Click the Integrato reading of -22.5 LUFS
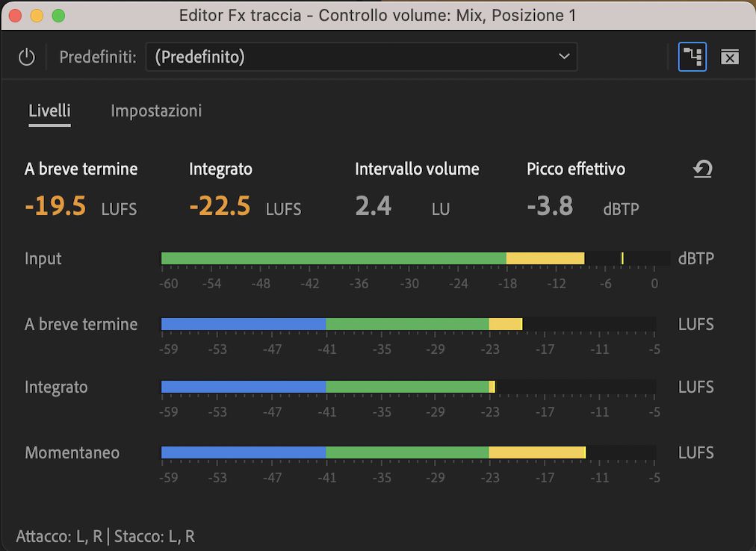 tap(220, 207)
